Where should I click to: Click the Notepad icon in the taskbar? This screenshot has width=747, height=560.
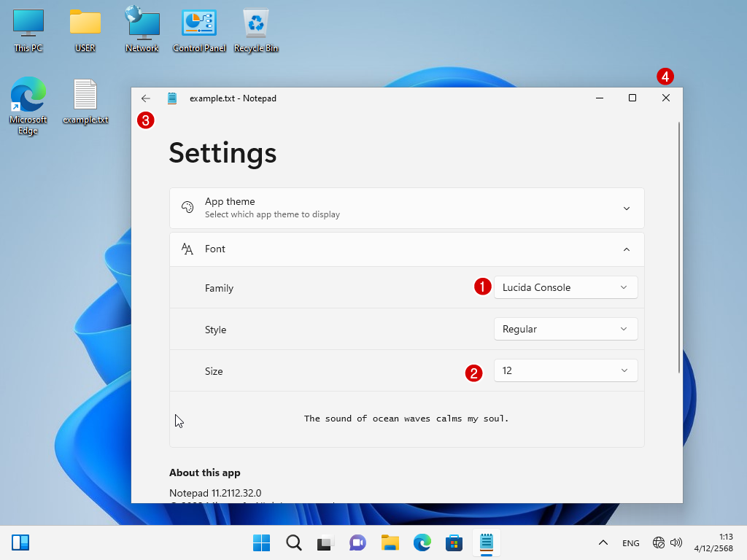point(486,542)
